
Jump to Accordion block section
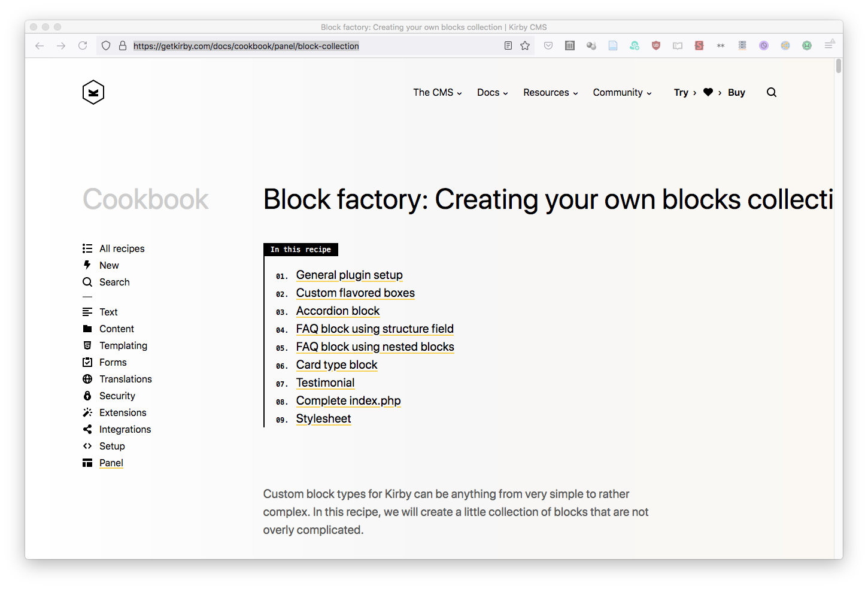click(338, 311)
